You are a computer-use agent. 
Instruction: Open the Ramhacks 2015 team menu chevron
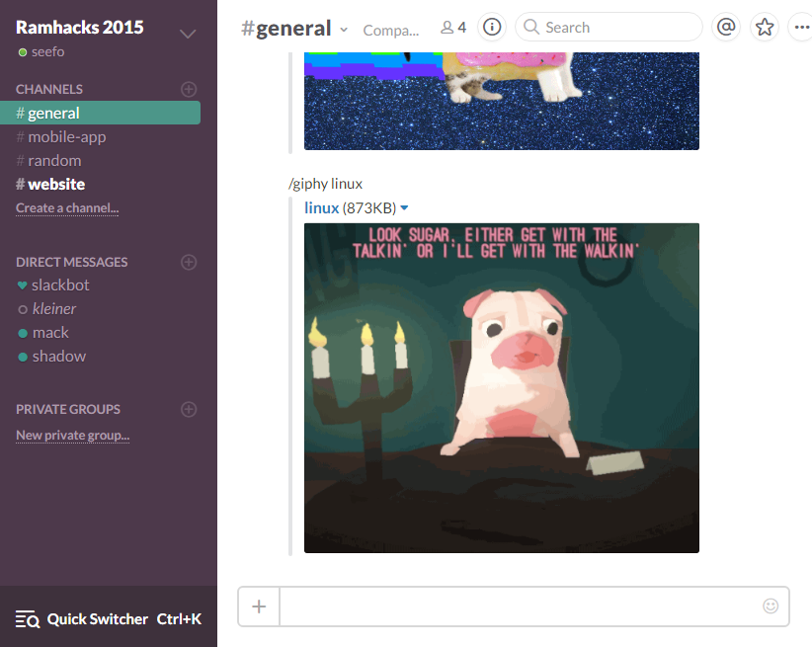188,35
